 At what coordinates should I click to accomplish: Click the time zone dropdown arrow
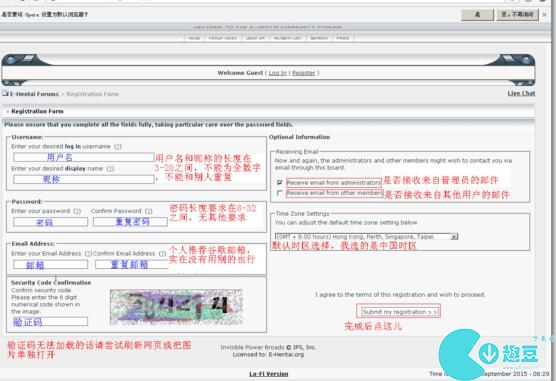[454, 237]
